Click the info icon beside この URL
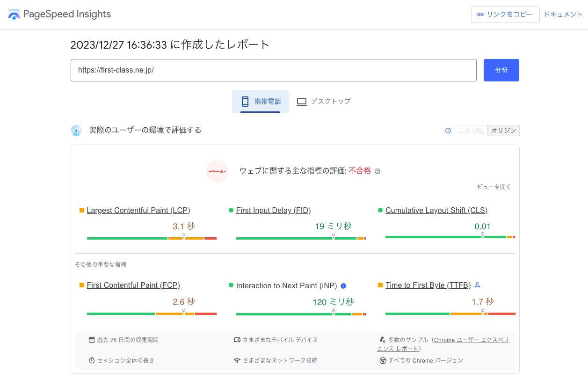Viewport: 588px width, 380px height. 448,131
